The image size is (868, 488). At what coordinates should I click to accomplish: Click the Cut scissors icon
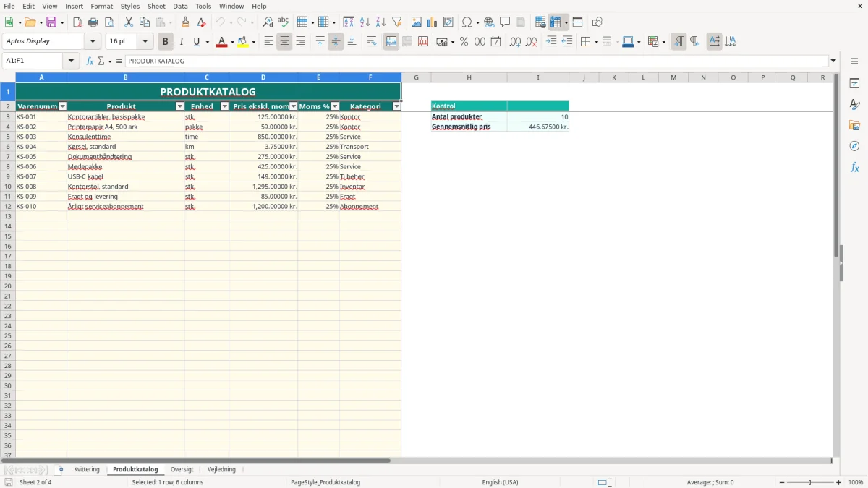(129, 22)
